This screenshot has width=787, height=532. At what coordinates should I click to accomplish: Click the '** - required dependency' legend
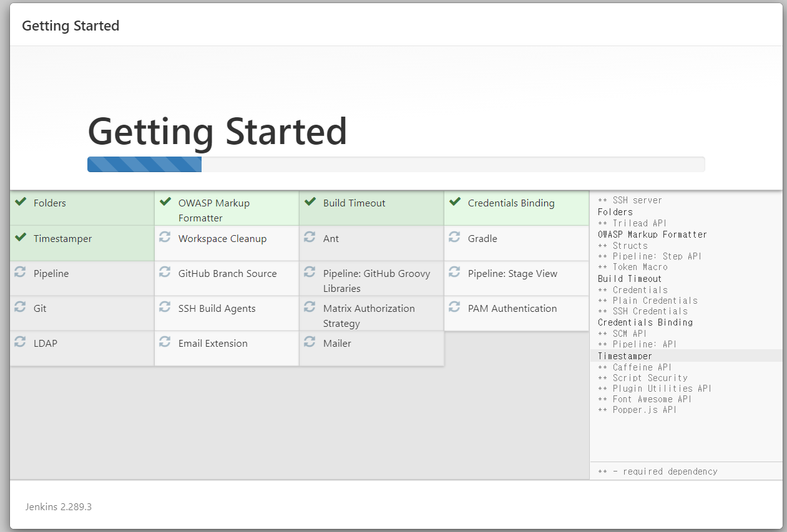tap(658, 472)
